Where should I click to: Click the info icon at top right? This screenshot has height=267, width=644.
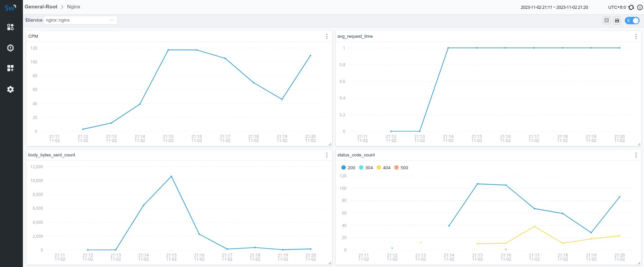[x=640, y=7]
